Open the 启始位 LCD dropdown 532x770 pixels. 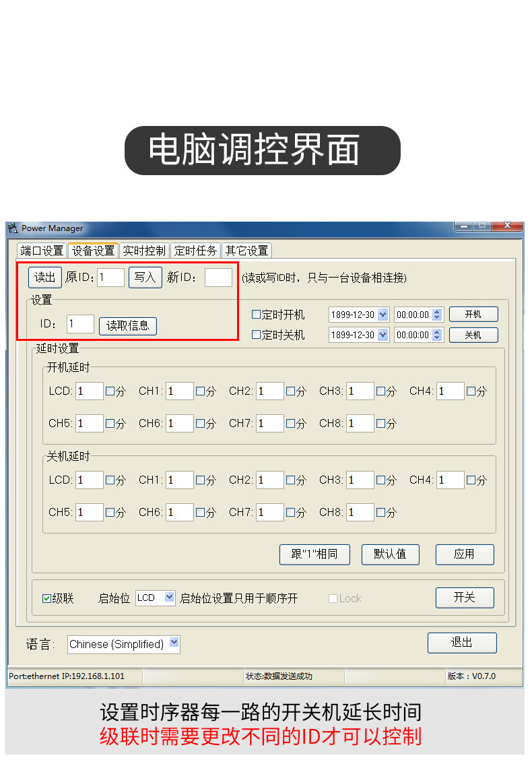coord(169,598)
